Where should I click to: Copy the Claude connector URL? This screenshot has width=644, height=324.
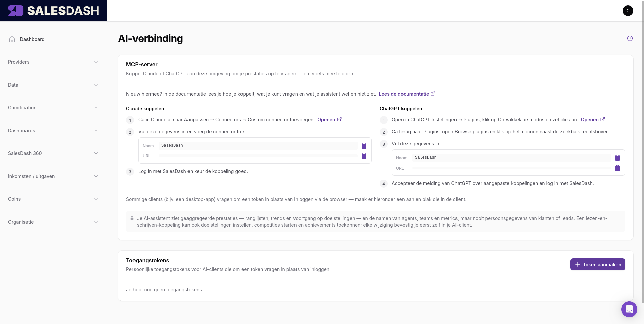(364, 156)
